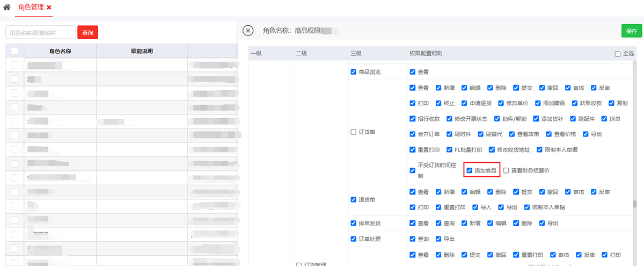Image resolution: width=644 pixels, height=266 pixels.
Task: Click the permission panel vertical scrollbar
Action: 634,204
